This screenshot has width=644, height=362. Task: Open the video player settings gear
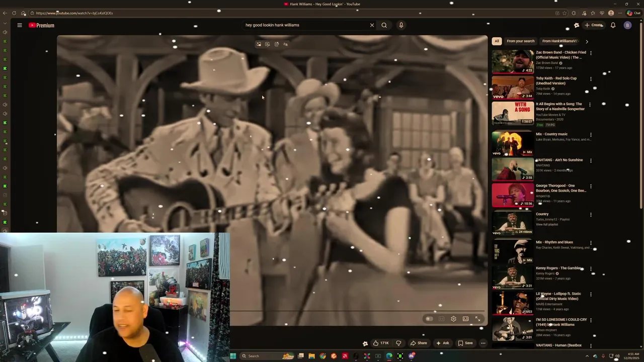tap(453, 319)
